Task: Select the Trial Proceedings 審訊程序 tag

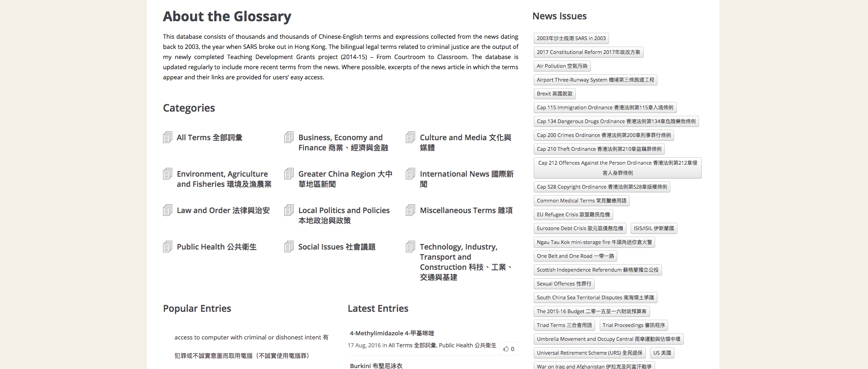Action: pyautogui.click(x=633, y=325)
